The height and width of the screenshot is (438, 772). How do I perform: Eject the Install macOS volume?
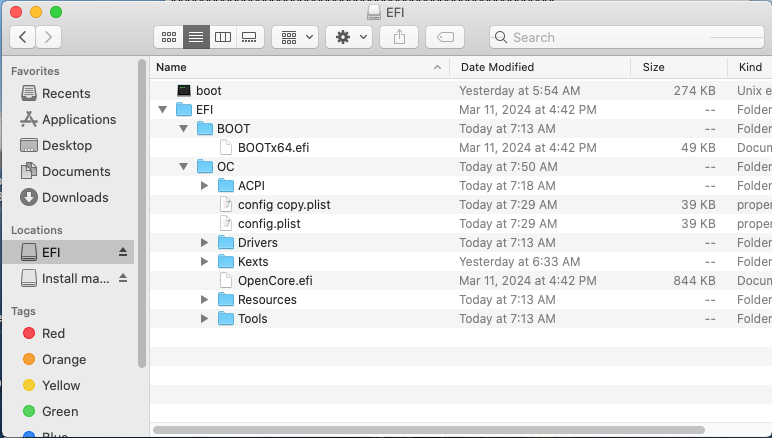point(123,279)
